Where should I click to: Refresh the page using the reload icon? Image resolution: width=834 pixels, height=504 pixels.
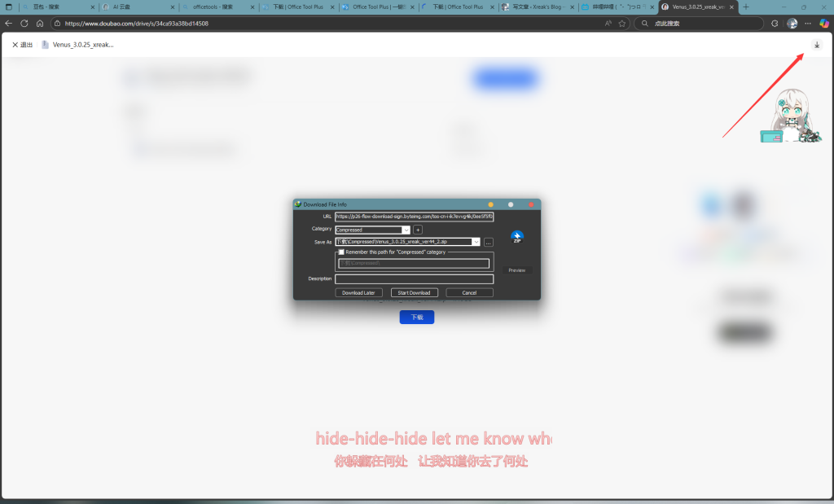pos(24,24)
